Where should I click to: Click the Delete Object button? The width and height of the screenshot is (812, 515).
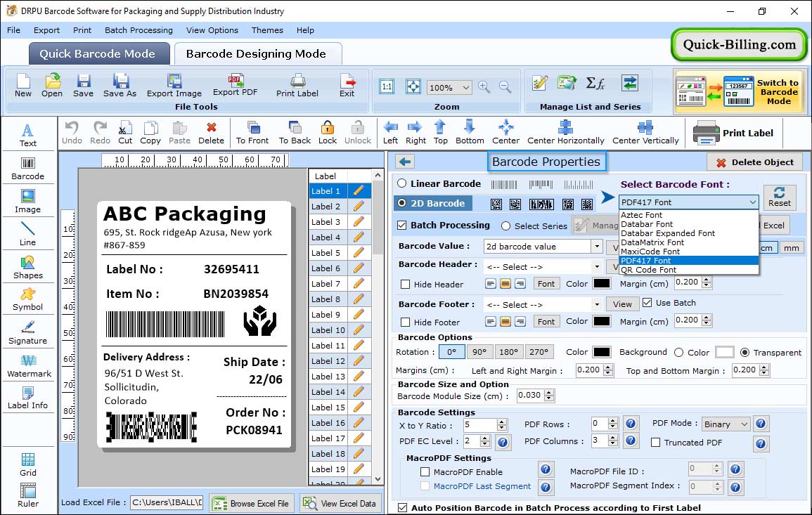point(754,162)
